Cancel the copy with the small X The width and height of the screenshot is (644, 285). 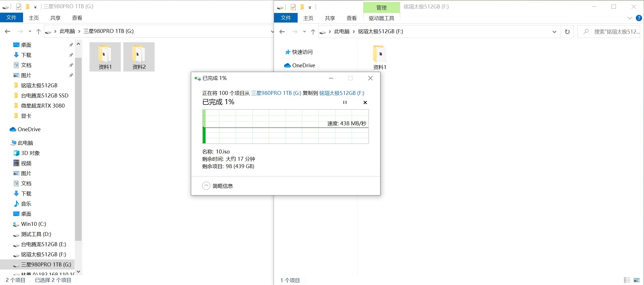[365, 103]
